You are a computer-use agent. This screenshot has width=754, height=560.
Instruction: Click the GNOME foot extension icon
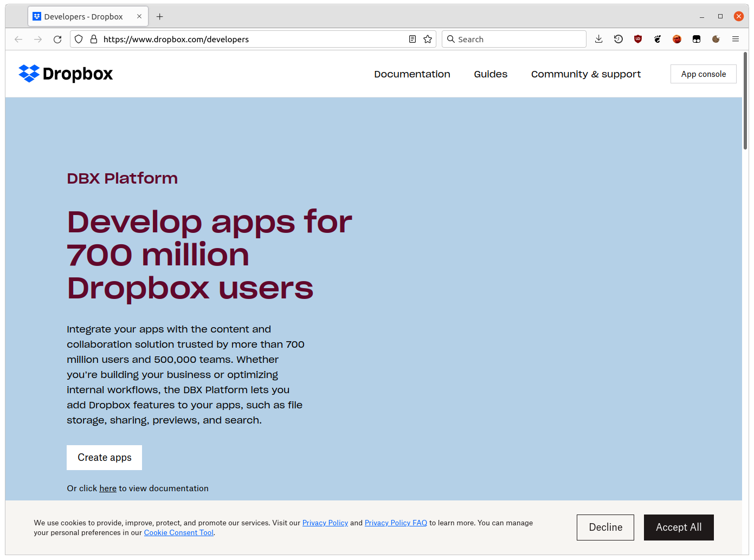(x=658, y=39)
